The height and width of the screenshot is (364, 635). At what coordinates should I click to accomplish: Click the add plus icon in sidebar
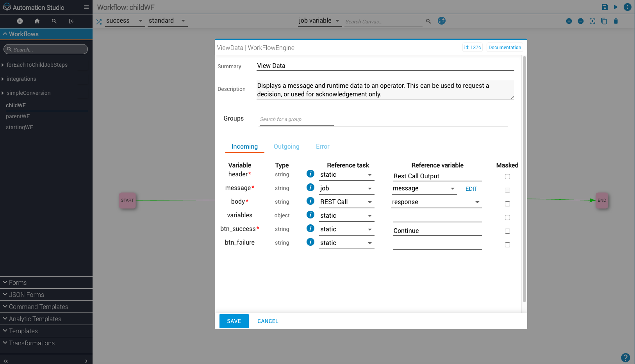click(20, 21)
